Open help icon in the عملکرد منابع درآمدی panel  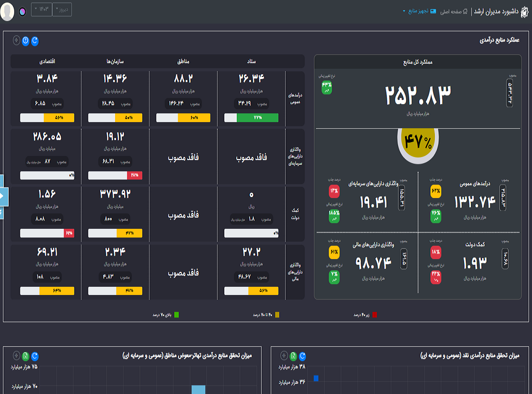pyautogui.click(x=26, y=41)
